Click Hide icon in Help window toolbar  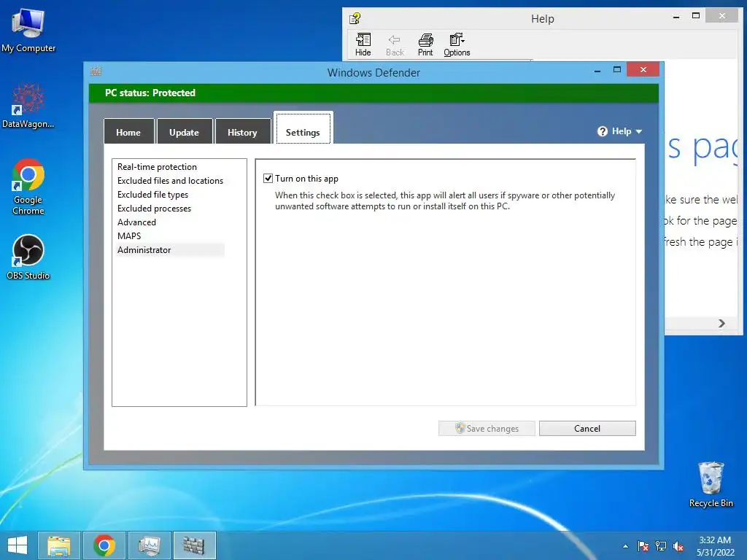point(363,44)
